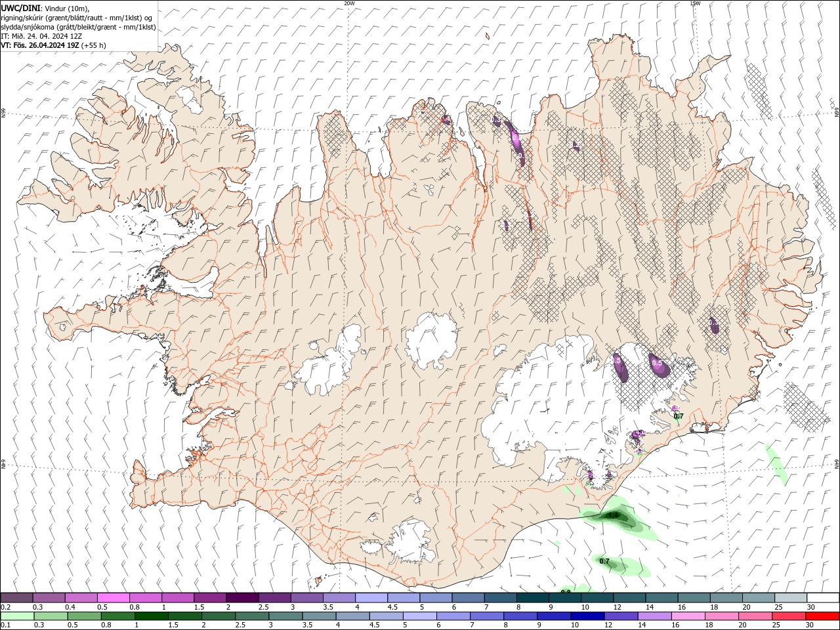Viewport: 840px width, 630px height.
Task: Select the red-pink swatch labeled 25 in the lower legend
Action: click(788, 616)
